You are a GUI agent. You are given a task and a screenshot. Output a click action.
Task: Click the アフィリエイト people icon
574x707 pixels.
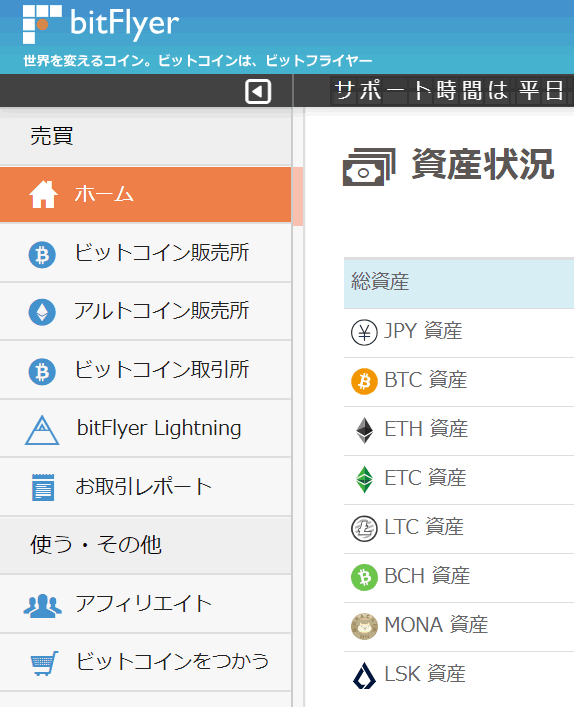pyautogui.click(x=42, y=606)
